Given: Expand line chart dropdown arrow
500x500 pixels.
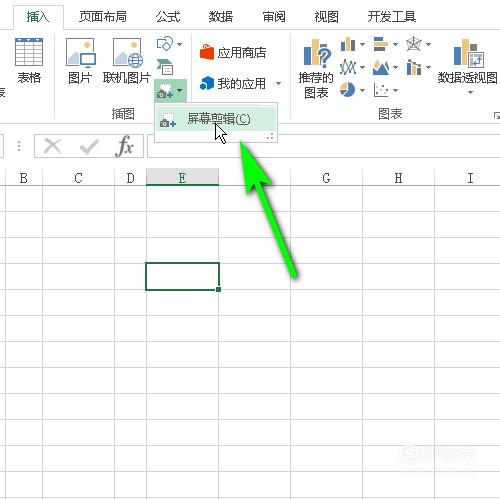Looking at the screenshot, I should click(x=362, y=67).
